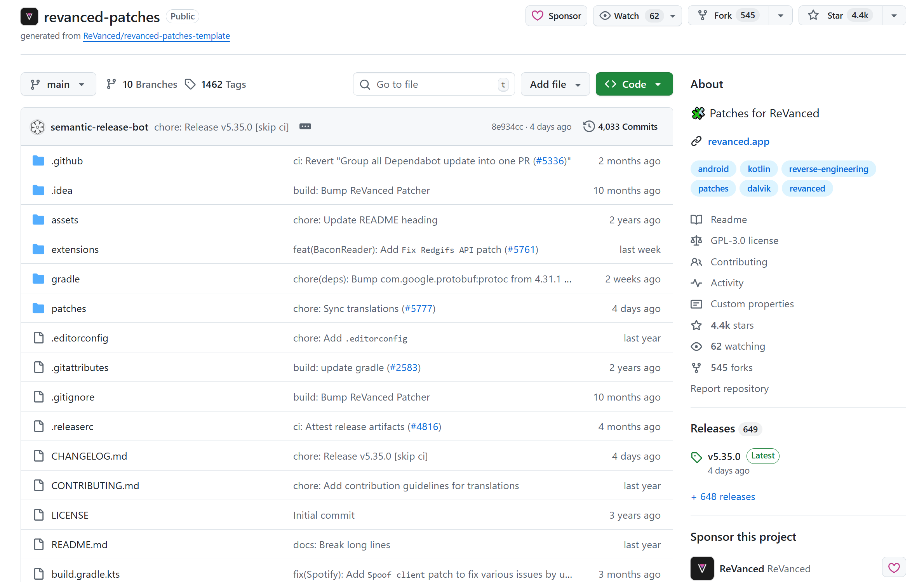Viewport: 924px width, 582px height.
Task: View the 4,033 Commits history
Action: 620,127
